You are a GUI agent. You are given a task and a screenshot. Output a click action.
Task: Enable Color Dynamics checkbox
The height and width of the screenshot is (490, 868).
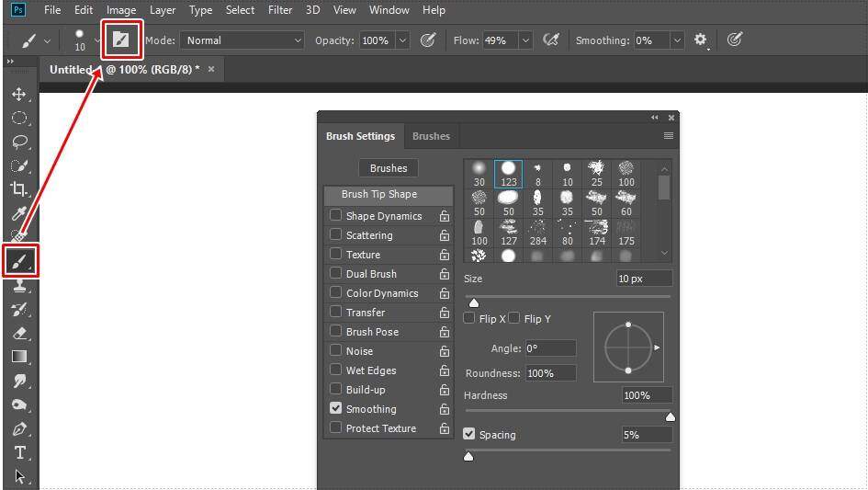(335, 292)
